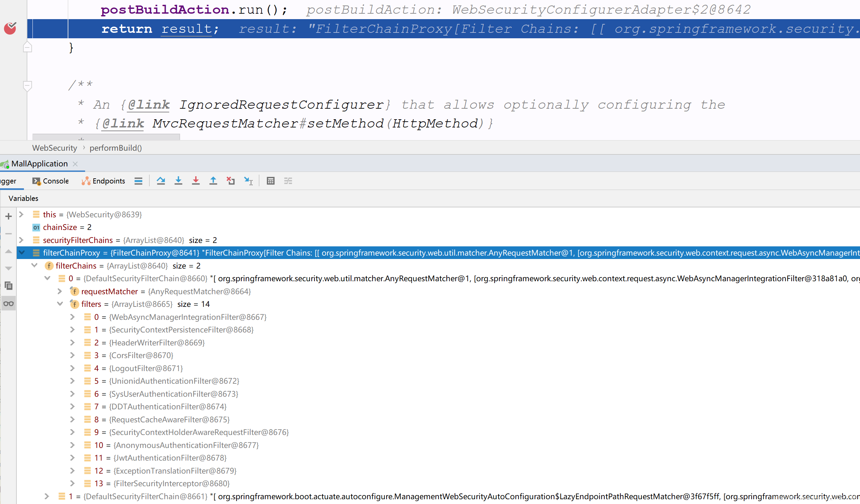Expand the JwtAuthenticationFilter entry
Viewport: 860px width, 504px height.
72,458
